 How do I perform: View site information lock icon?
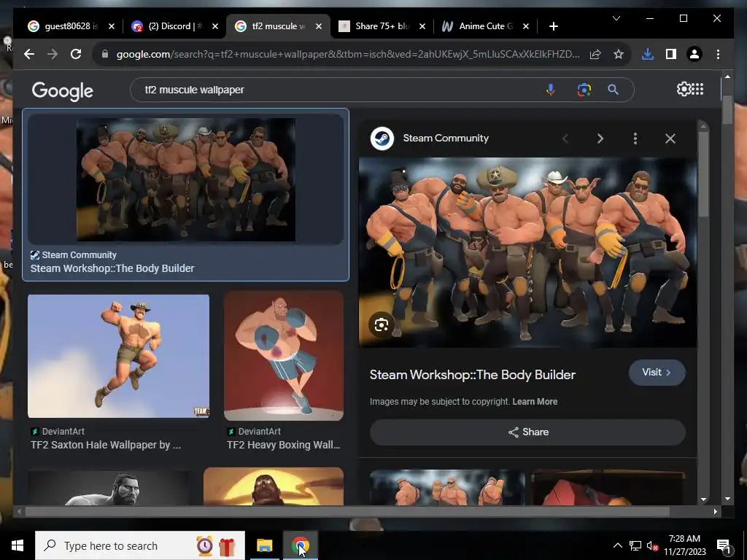click(x=105, y=54)
